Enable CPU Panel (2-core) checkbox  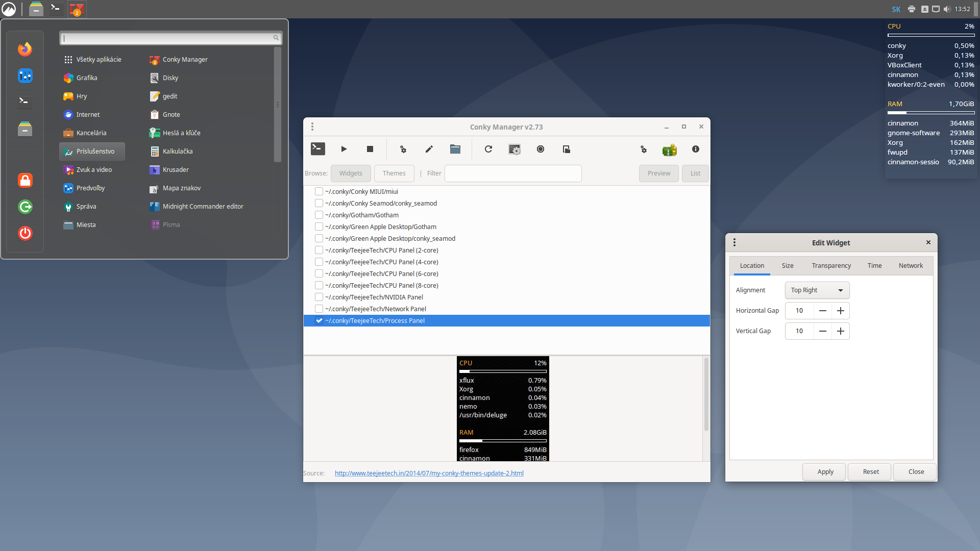[x=319, y=250]
